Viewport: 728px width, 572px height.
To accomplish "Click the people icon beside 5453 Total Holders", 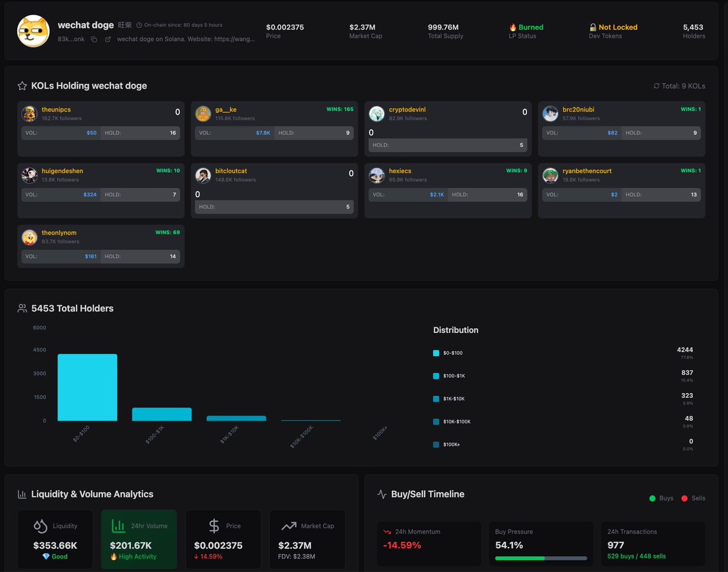I will tap(22, 308).
